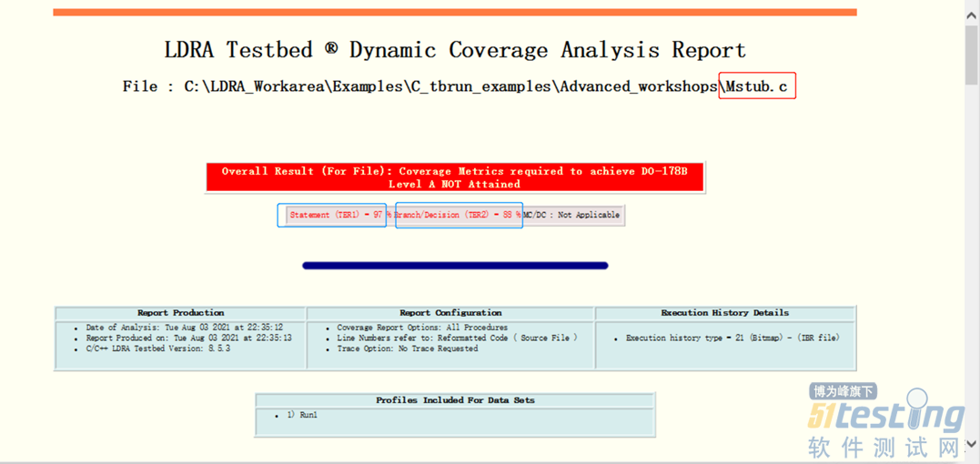Click the LDRA Testbed report title
The width and height of the screenshot is (980, 464).
coord(455,50)
